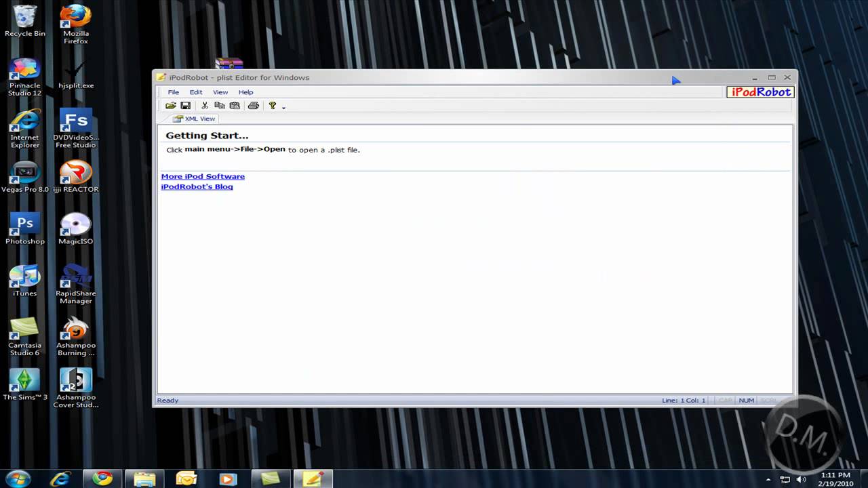Viewport: 868px width, 488px height.
Task: Switch to Google Chrome on the taskbar
Action: pos(102,479)
